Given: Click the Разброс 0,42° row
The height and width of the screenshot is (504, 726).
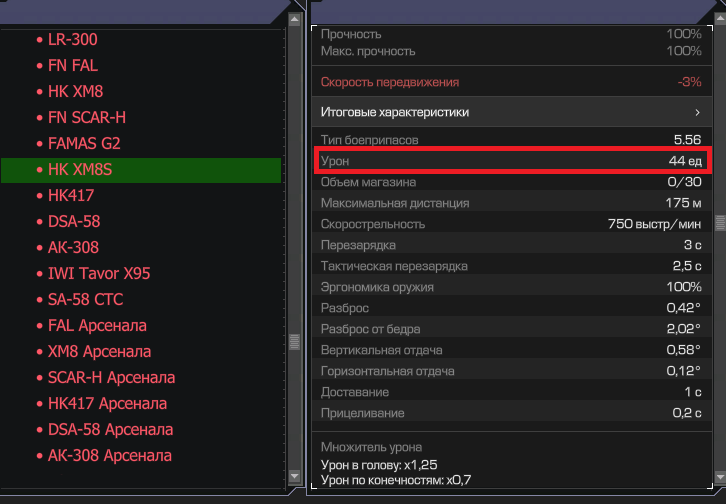Looking at the screenshot, I should (512, 308).
